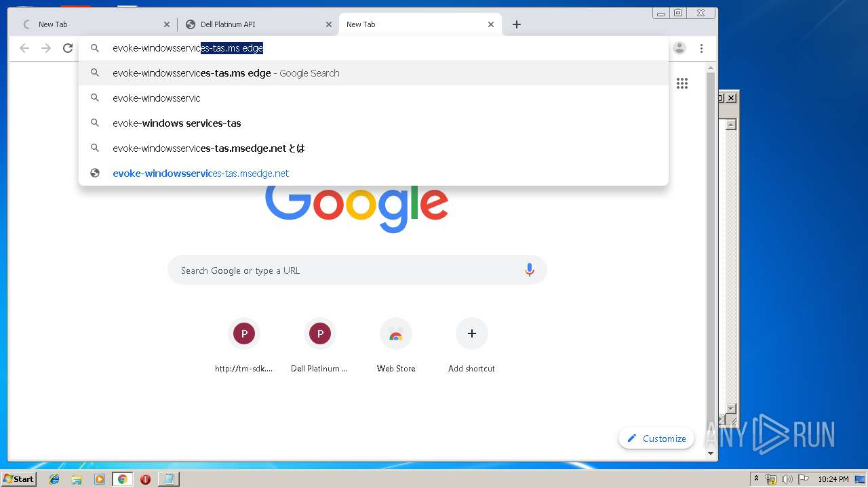Open the Web Store shortcut
Image resolution: width=868 pixels, height=488 pixels.
(396, 346)
